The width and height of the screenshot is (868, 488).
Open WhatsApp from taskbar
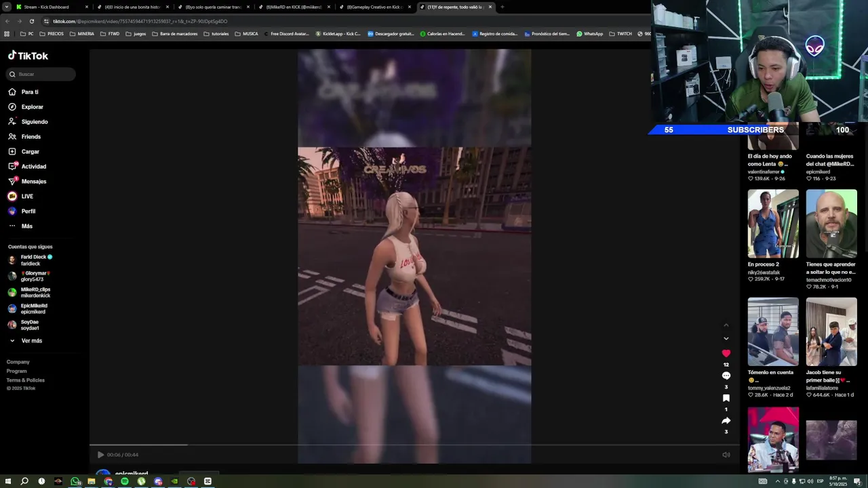point(75,481)
